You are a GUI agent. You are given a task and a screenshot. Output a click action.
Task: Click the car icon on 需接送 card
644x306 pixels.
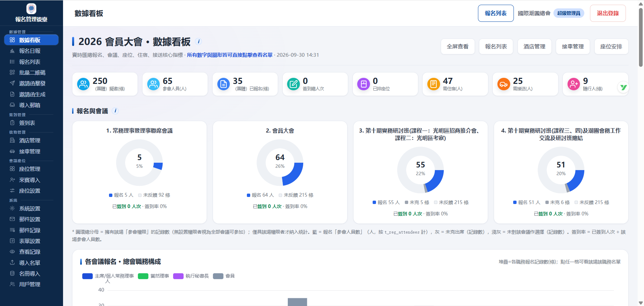[x=503, y=84]
